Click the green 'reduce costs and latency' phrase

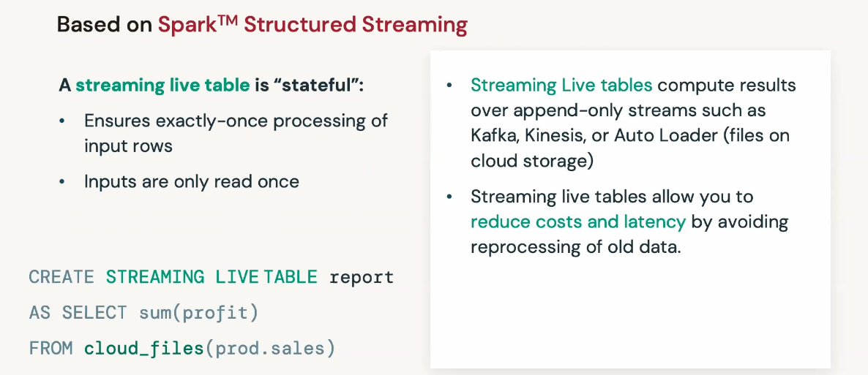(x=578, y=221)
